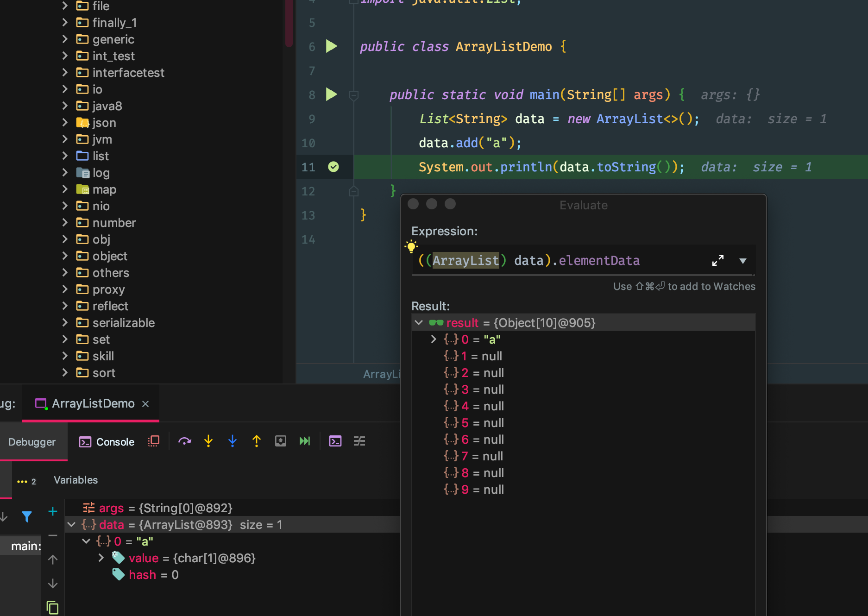This screenshot has height=616, width=868.
Task: Select the Debugger tab
Action: click(32, 442)
